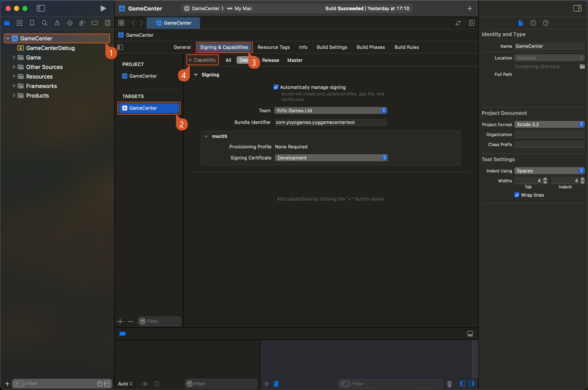This screenshot has width=588, height=390.
Task: Toggle the inspectors panel at top right
Action: point(577,8)
